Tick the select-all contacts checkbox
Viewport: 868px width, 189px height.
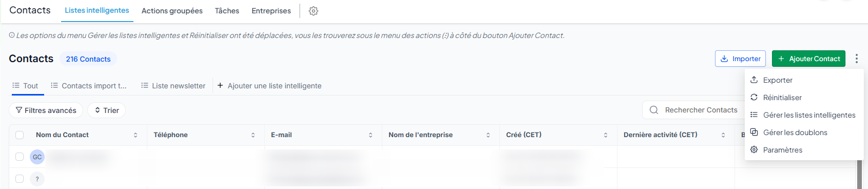[20, 135]
